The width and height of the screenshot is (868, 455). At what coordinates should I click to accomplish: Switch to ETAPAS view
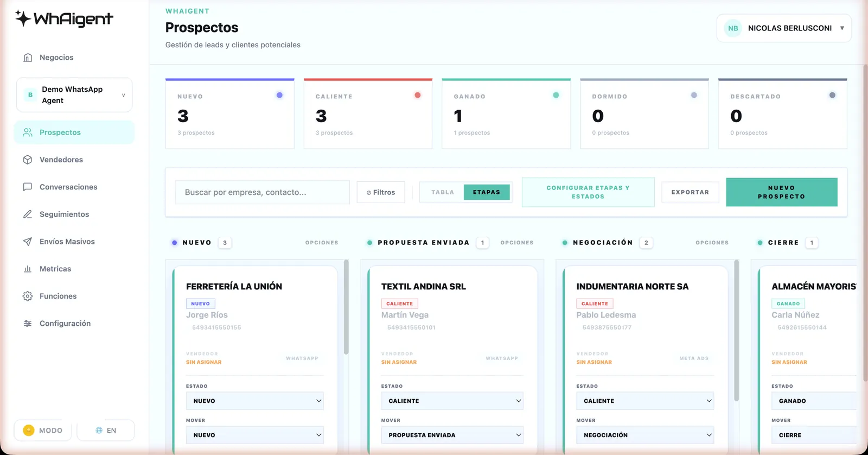[487, 192]
